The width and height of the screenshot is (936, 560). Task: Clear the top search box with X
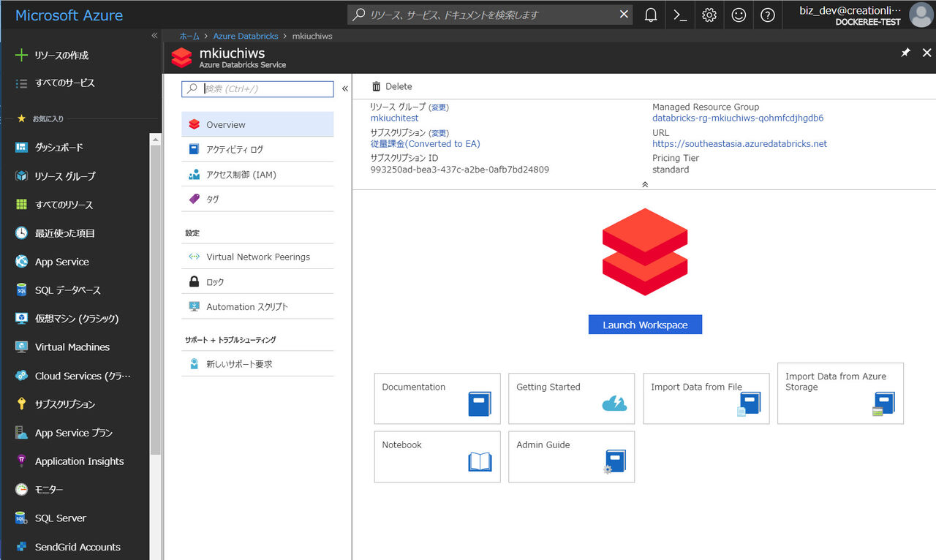[x=624, y=14]
